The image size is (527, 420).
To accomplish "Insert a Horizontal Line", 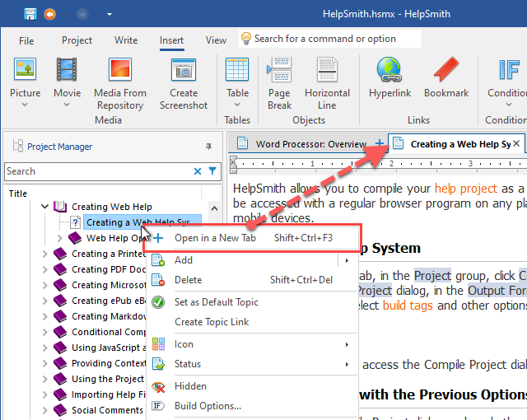I will click(327, 83).
